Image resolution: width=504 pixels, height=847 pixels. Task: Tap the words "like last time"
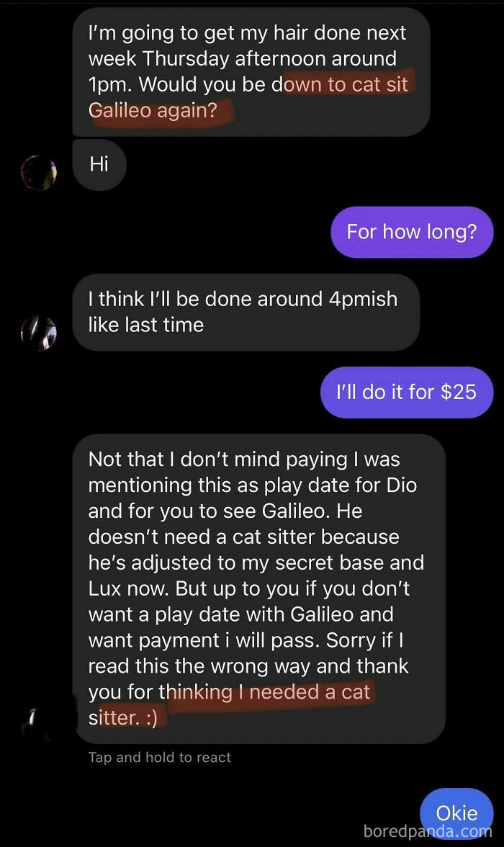click(146, 325)
